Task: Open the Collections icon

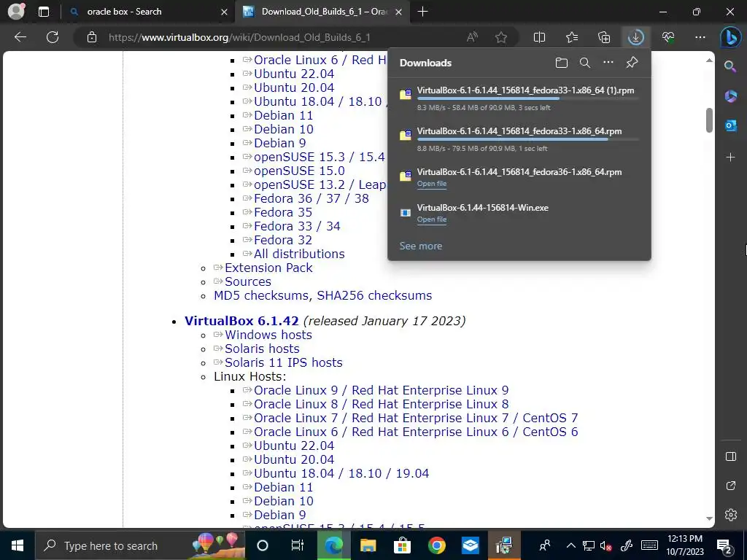Action: coord(603,37)
